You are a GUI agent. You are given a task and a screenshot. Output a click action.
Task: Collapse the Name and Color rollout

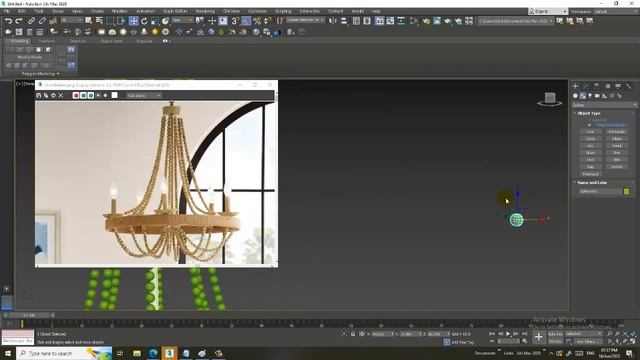(592, 182)
